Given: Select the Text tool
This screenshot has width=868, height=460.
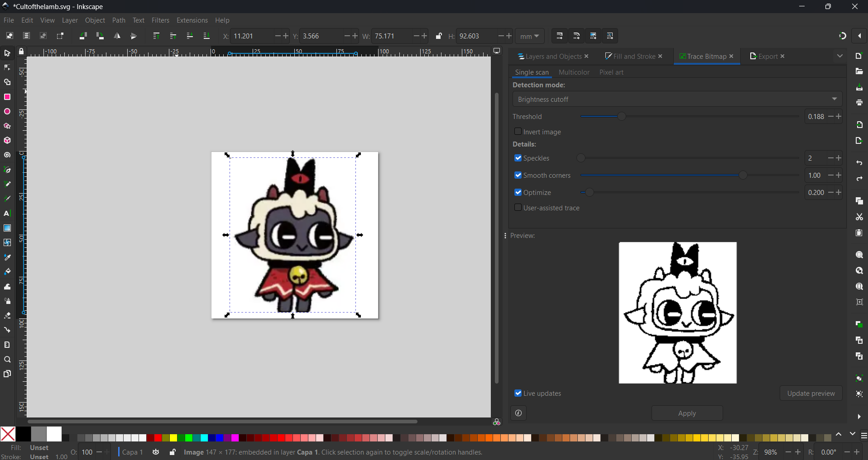Looking at the screenshot, I should [x=7, y=213].
